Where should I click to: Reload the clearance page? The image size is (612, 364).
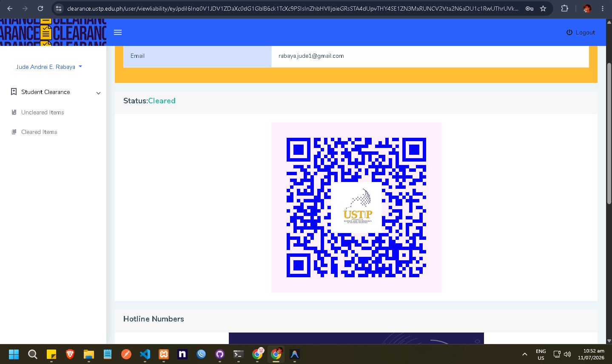pos(40,9)
